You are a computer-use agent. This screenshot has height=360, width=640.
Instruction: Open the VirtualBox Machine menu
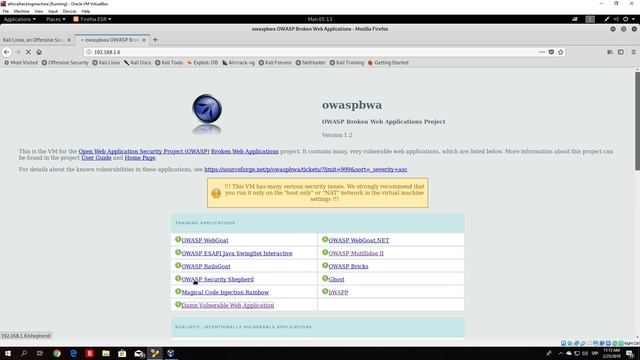coord(21,11)
